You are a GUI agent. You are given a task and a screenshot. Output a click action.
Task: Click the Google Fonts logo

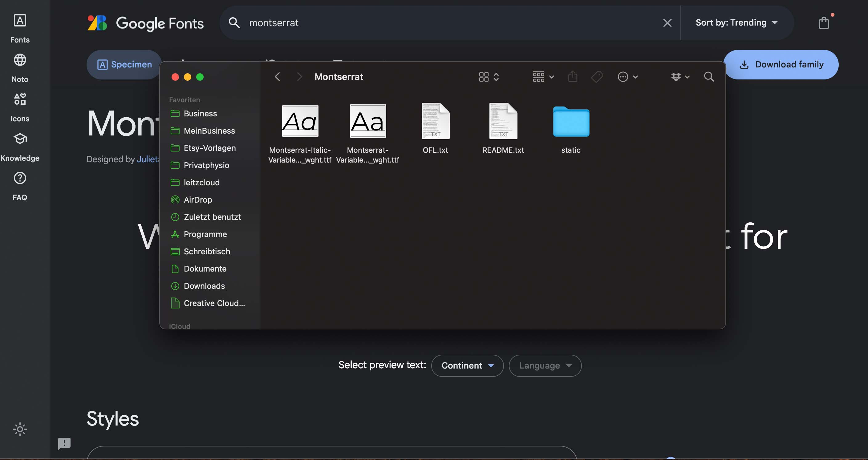[145, 23]
